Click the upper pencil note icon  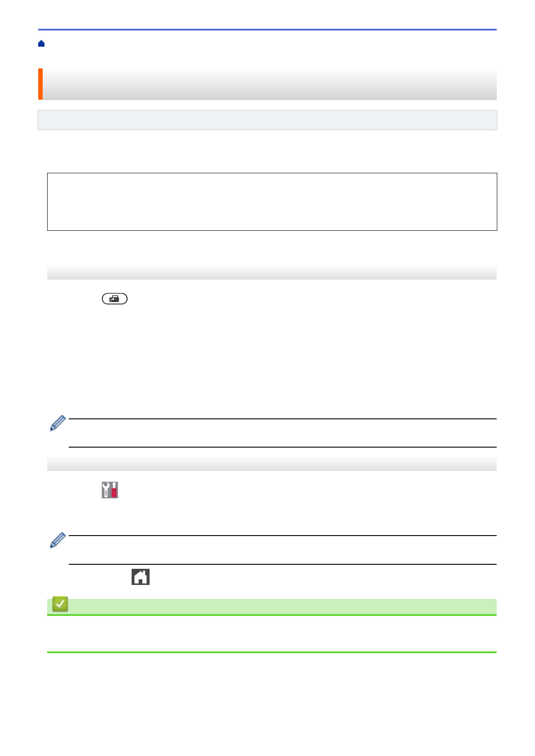57,423
